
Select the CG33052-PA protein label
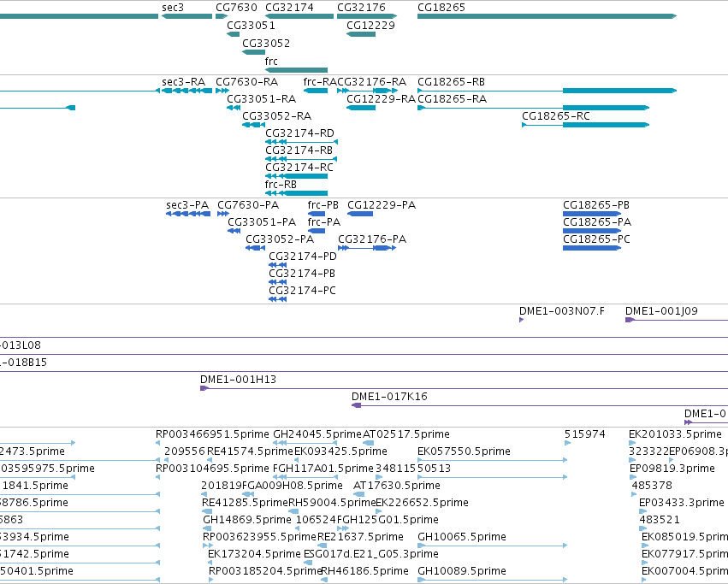pyautogui.click(x=280, y=239)
